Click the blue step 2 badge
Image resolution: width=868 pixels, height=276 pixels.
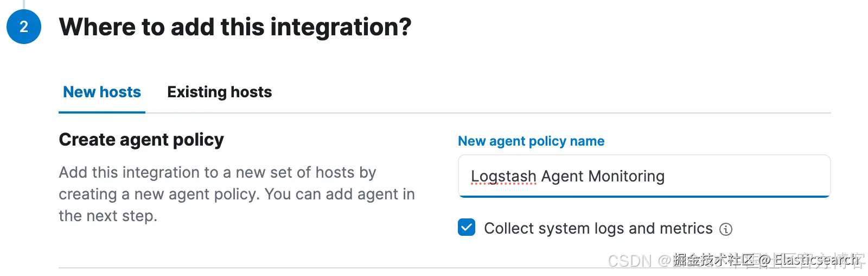(24, 27)
